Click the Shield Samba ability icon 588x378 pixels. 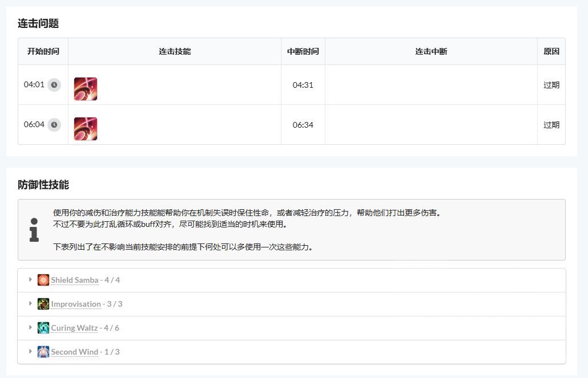tap(43, 279)
